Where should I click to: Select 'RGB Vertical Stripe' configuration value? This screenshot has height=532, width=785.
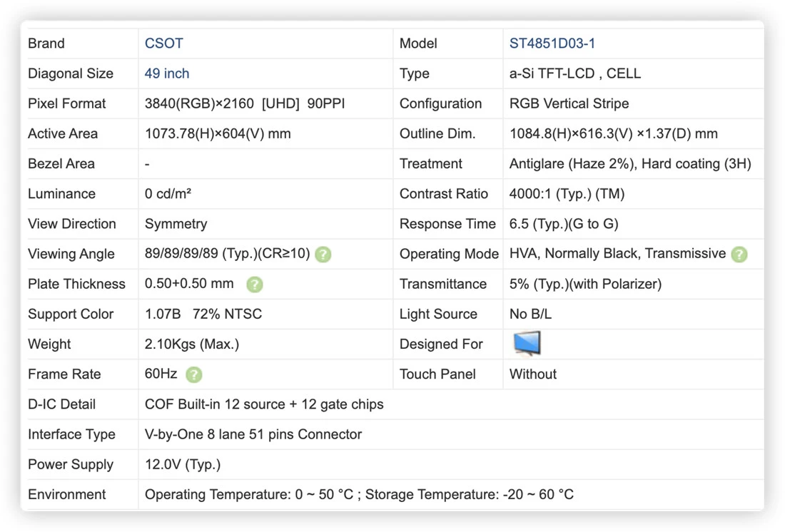point(569,103)
